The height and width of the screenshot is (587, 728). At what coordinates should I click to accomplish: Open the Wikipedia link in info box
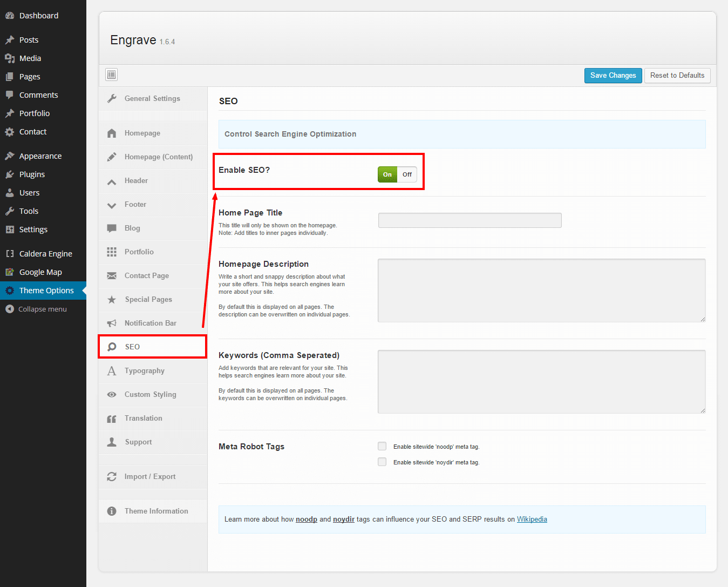532,519
